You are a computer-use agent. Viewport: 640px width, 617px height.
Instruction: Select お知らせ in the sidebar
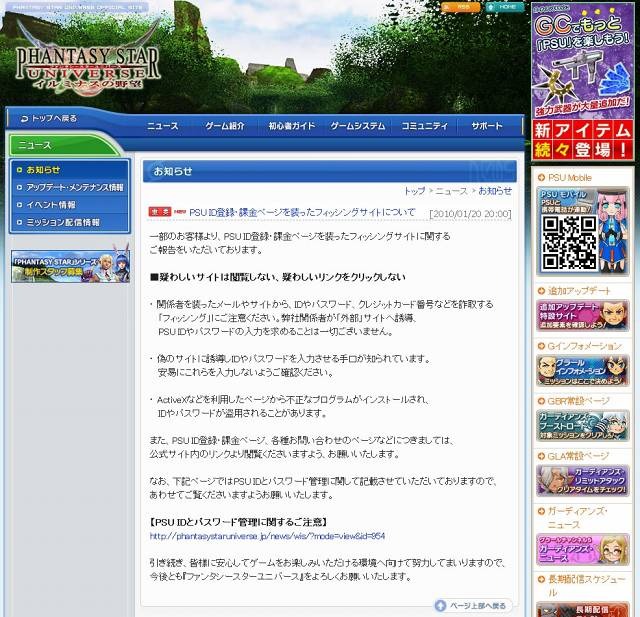click(70, 170)
